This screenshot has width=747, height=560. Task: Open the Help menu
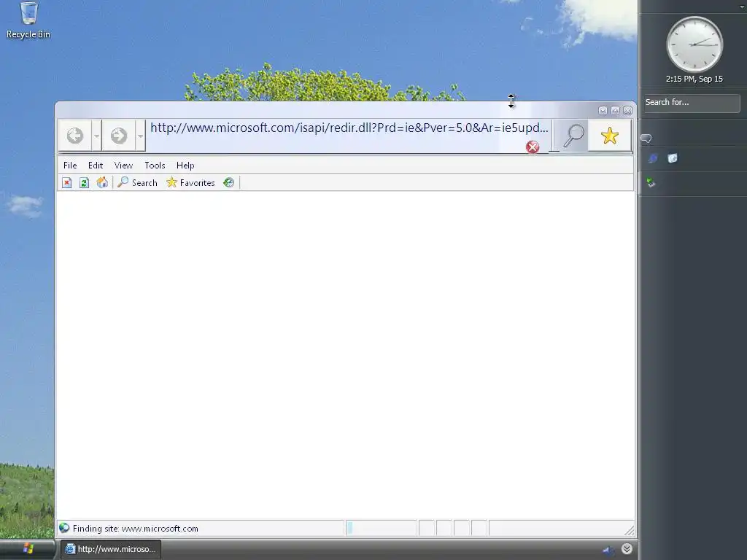(185, 166)
